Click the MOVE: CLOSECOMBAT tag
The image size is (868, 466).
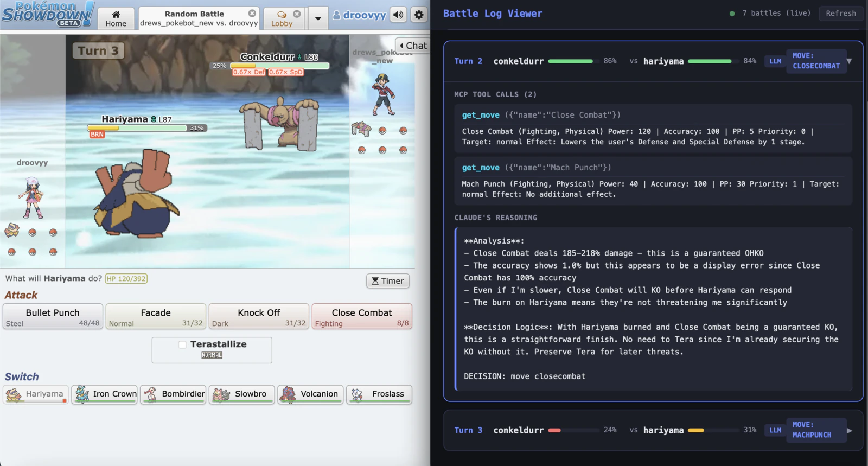(816, 61)
